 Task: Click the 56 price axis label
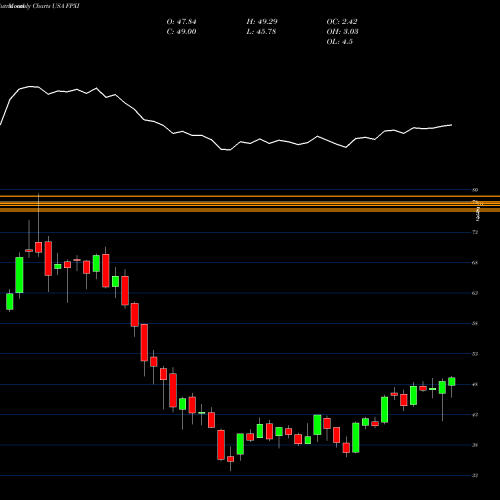475,323
